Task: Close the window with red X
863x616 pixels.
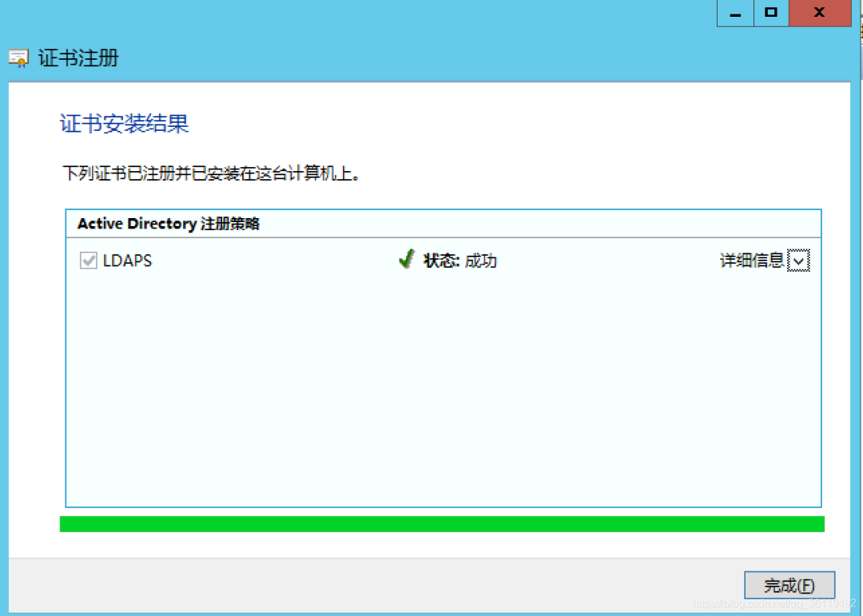Action: tap(819, 14)
